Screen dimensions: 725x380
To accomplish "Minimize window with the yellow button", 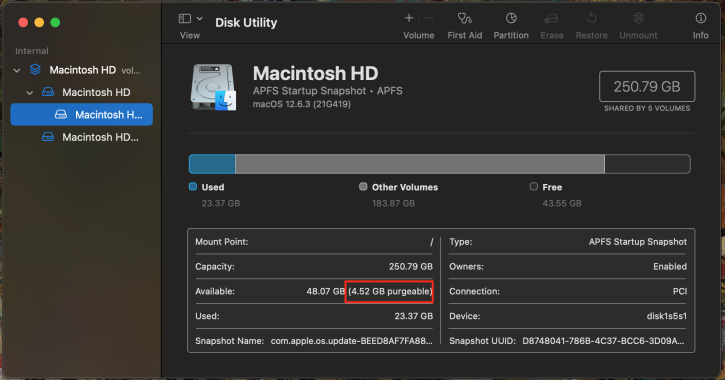I will 39,22.
